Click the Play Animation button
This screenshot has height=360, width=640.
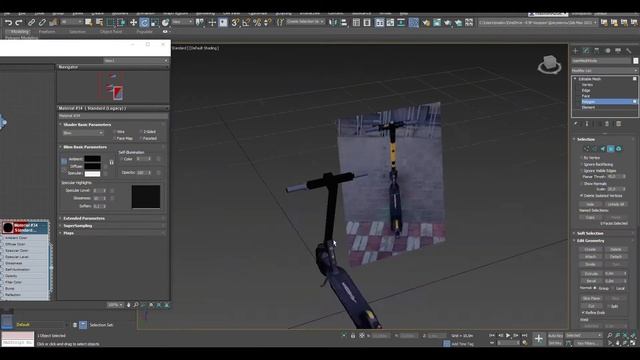pos(508,336)
